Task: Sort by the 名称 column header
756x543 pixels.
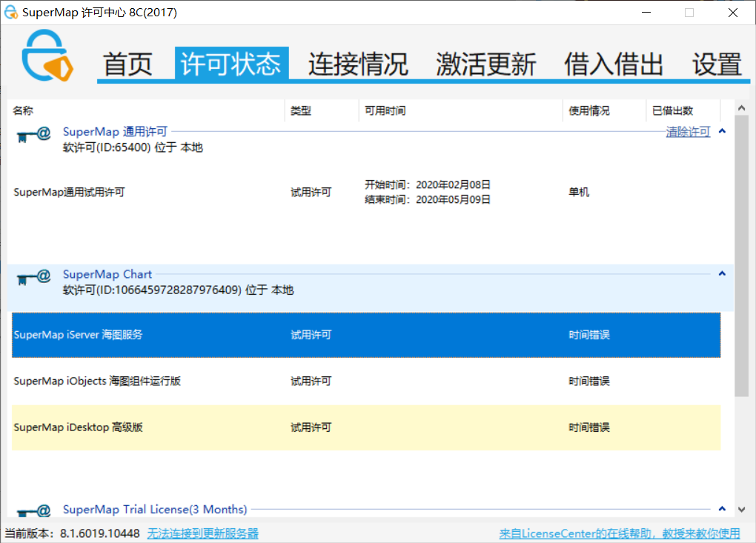Action: [x=146, y=111]
